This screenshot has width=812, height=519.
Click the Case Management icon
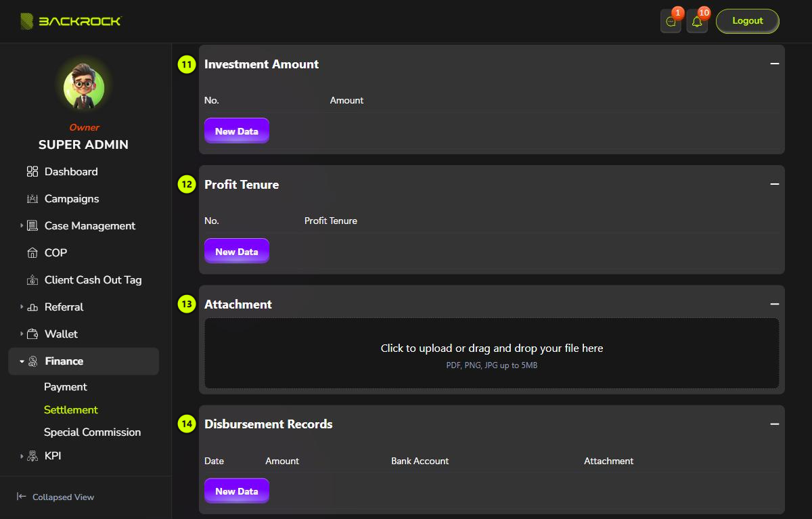(32, 226)
